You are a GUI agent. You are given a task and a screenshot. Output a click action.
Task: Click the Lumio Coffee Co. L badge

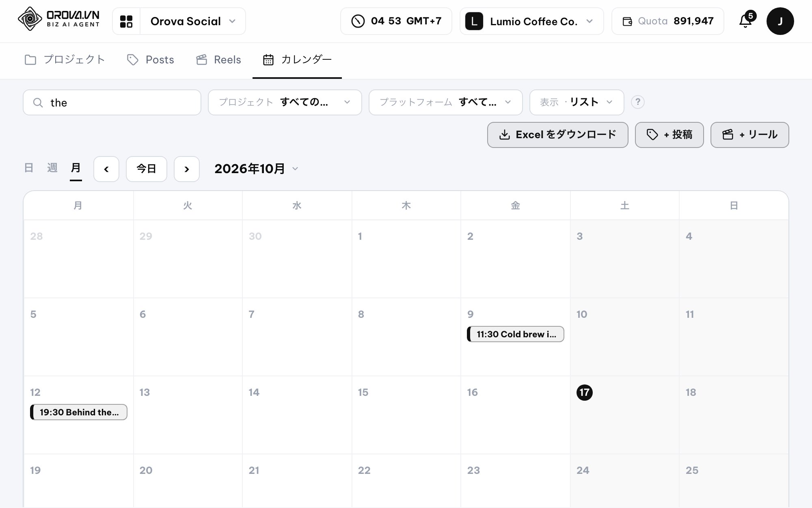pos(474,21)
